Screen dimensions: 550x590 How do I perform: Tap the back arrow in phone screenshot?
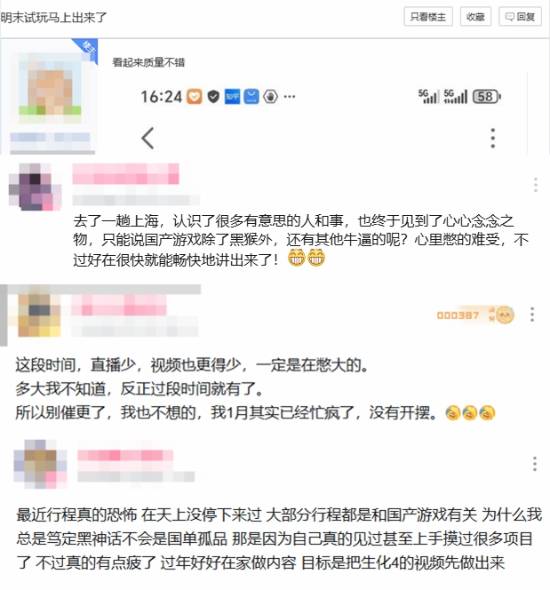click(x=148, y=138)
